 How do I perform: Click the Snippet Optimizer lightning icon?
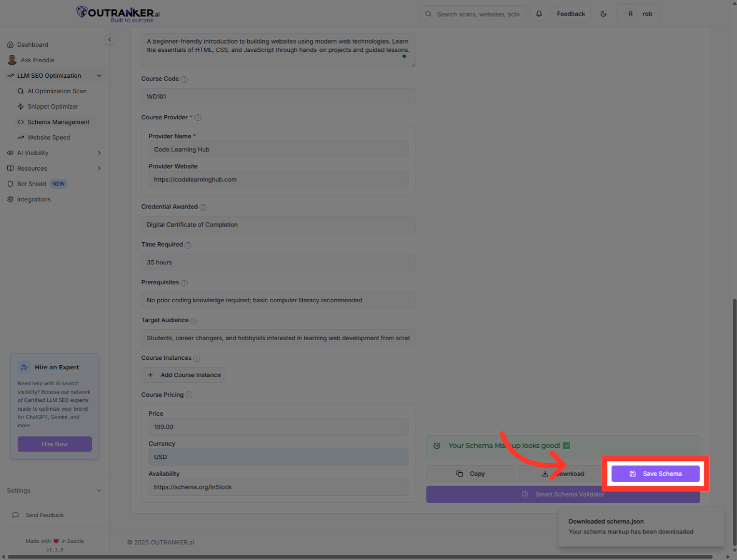tap(21, 106)
